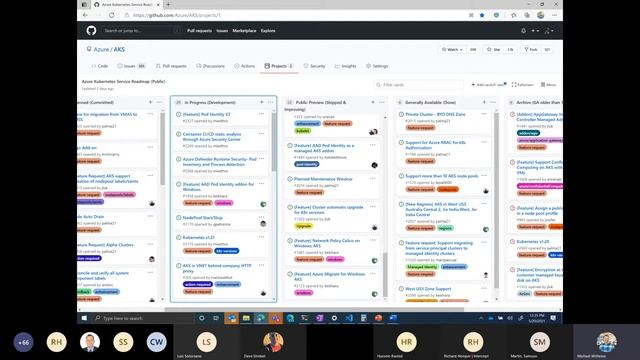This screenshot has width=640, height=360.
Task: Open Public Preview column options menu
Action: 382,102
